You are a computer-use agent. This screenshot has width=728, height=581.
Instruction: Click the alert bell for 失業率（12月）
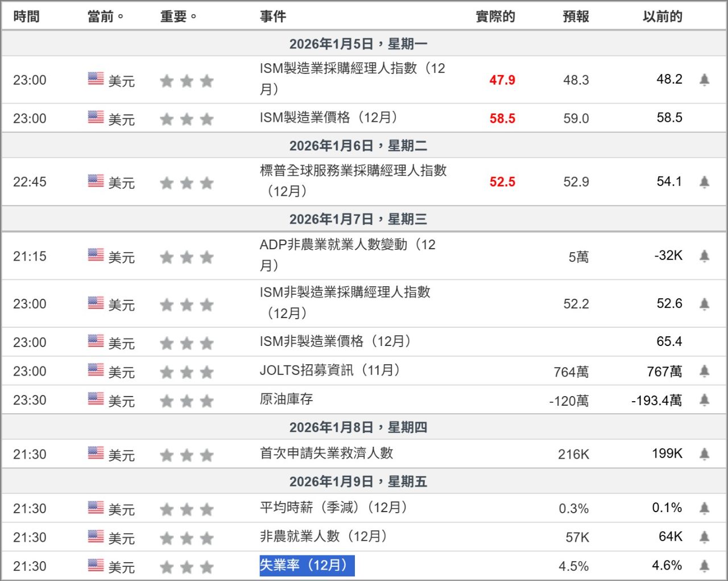(x=704, y=566)
